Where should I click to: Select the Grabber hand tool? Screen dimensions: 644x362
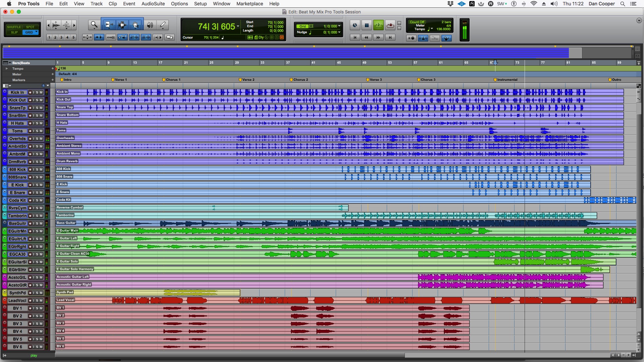point(136,25)
